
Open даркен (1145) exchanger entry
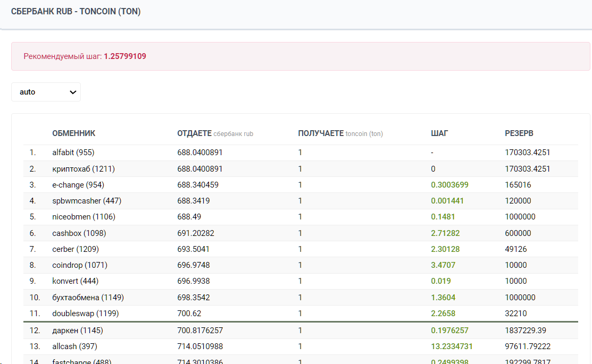click(x=77, y=331)
